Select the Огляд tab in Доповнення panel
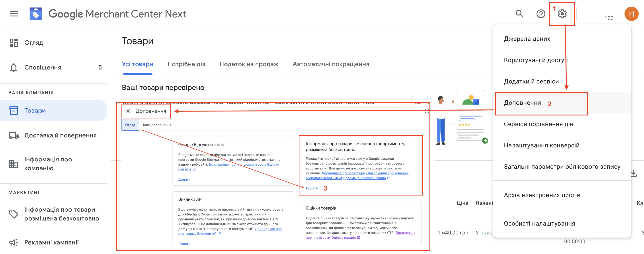Image resolution: width=644 pixels, height=254 pixels. (x=130, y=125)
